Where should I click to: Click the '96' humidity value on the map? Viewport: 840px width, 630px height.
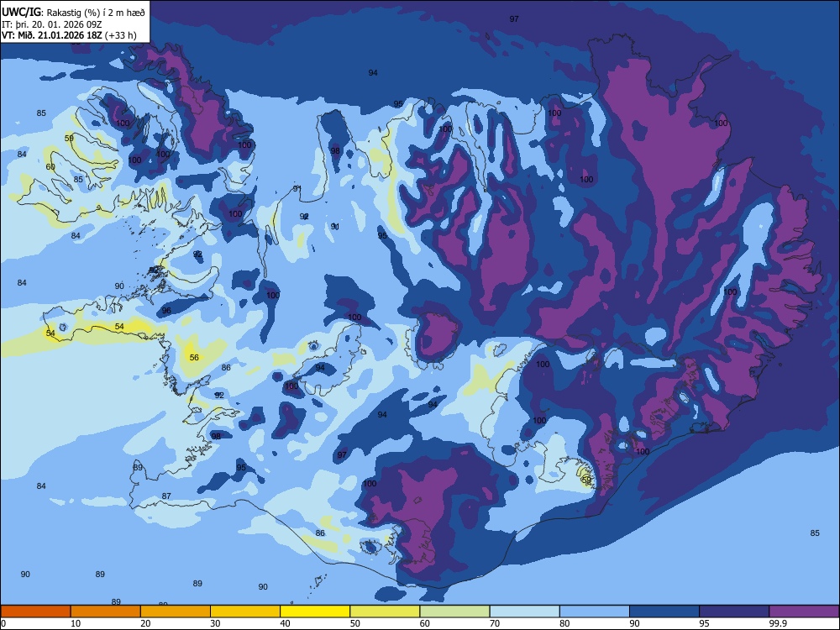coord(166,311)
